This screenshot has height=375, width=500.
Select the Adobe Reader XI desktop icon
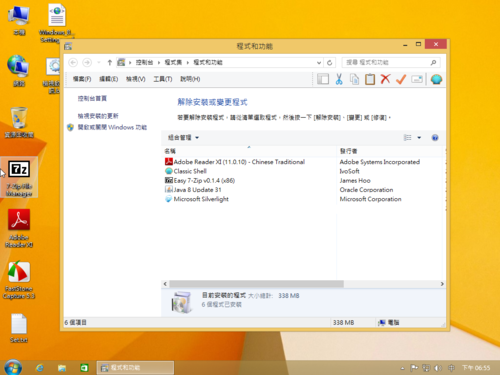[x=19, y=228]
